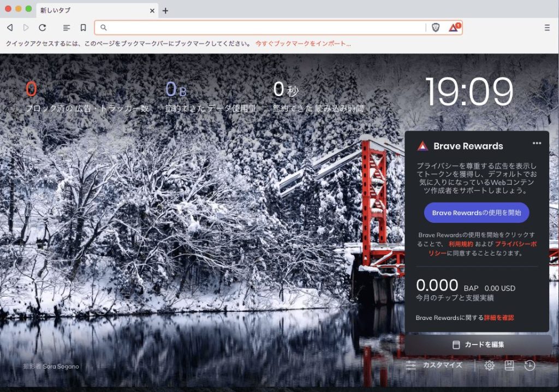Click the forward navigation arrow

26,27
